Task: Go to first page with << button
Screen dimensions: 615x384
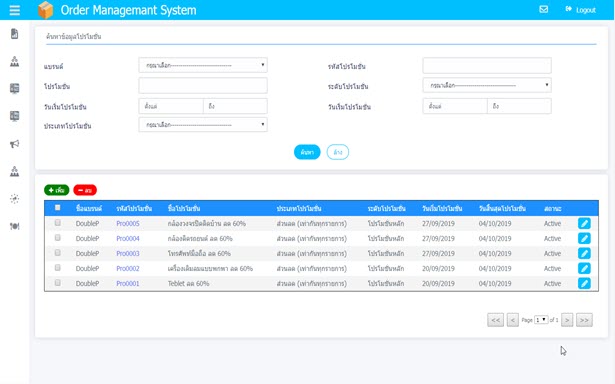Action: (x=495, y=320)
